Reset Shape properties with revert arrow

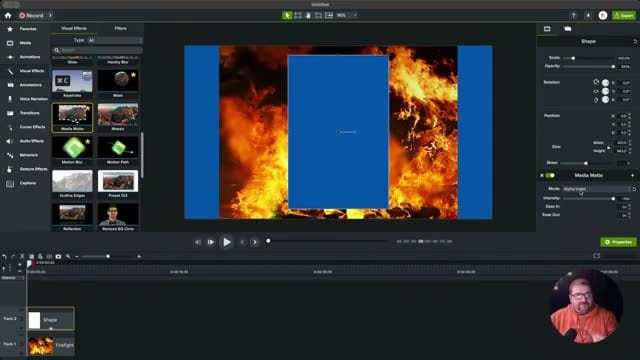tap(635, 42)
